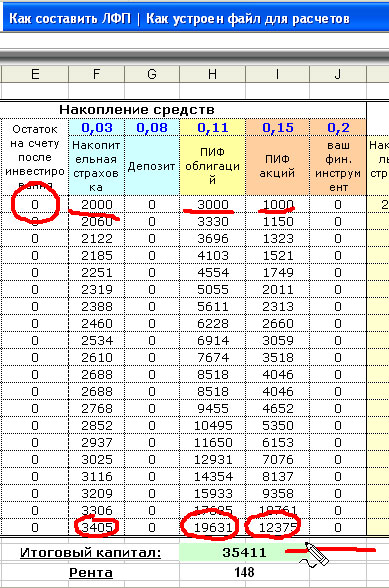
Task: Select column header F
Action: (96, 74)
